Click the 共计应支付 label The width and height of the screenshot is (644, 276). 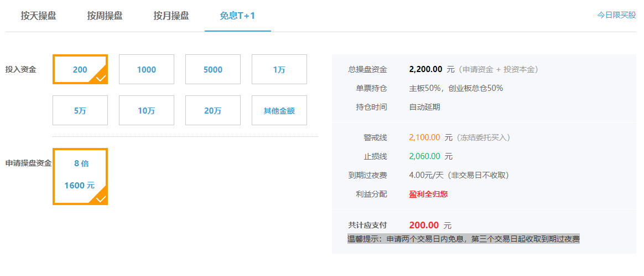(x=367, y=226)
